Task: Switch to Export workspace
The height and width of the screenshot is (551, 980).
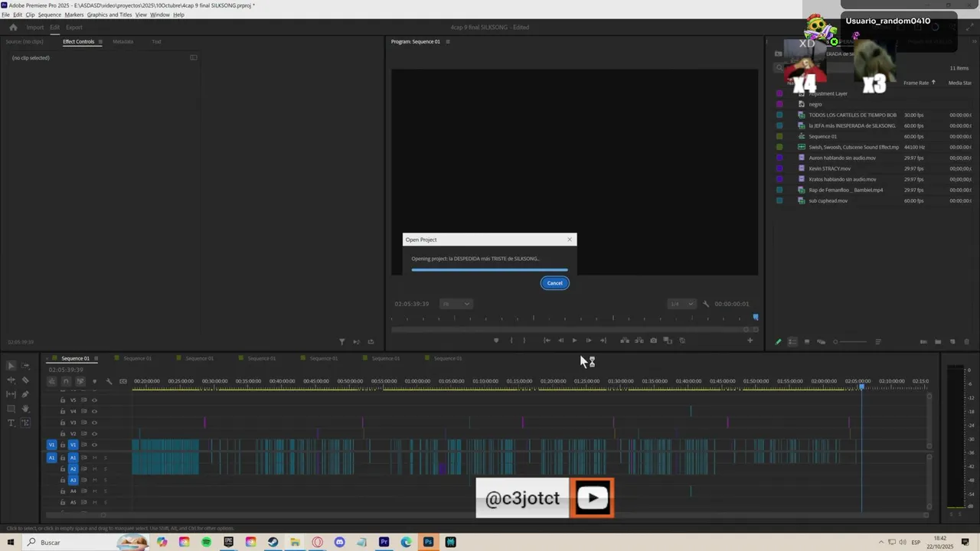Action: coord(74,28)
